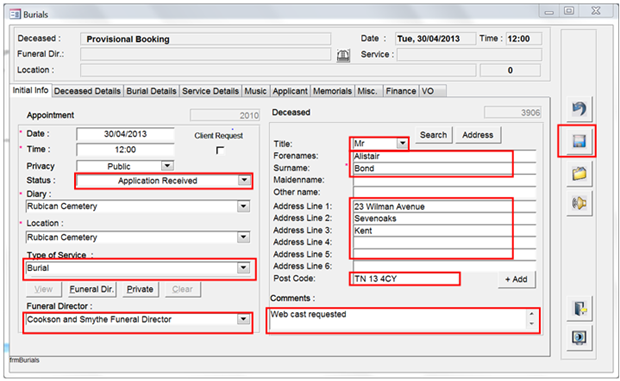Image resolution: width=620 pixels, height=381 pixels.
Task: Click header Deceased field Provisional Booking
Action: click(x=206, y=39)
